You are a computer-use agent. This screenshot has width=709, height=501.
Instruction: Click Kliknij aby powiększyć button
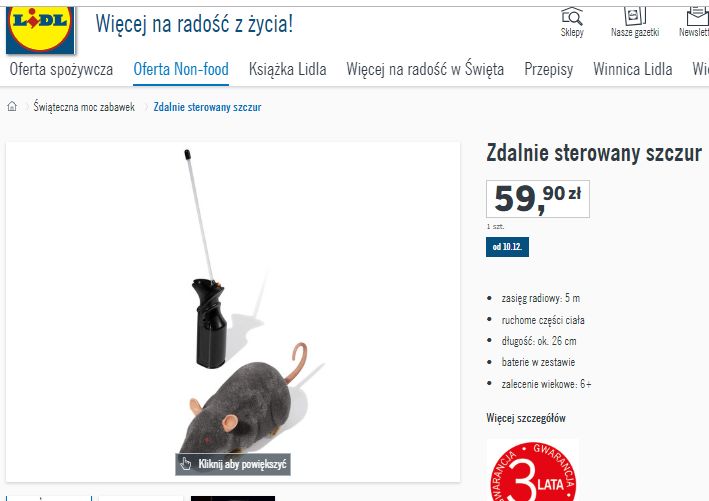pyautogui.click(x=233, y=464)
